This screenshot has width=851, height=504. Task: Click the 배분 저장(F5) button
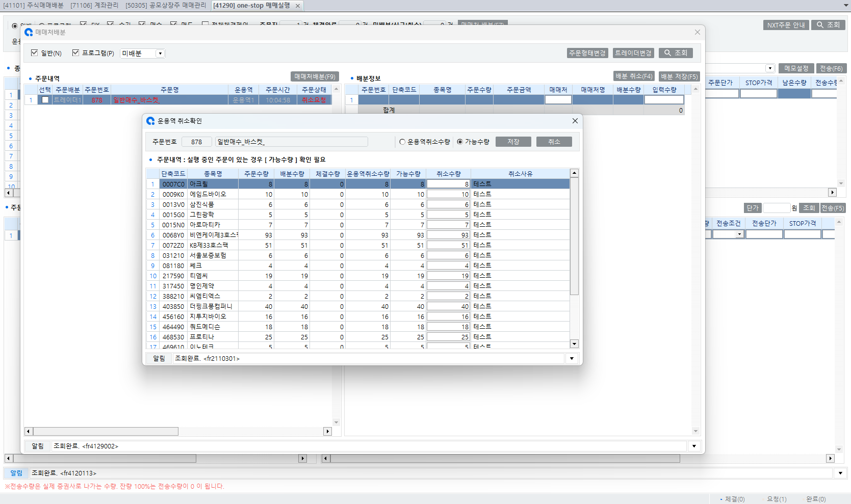[x=679, y=76]
